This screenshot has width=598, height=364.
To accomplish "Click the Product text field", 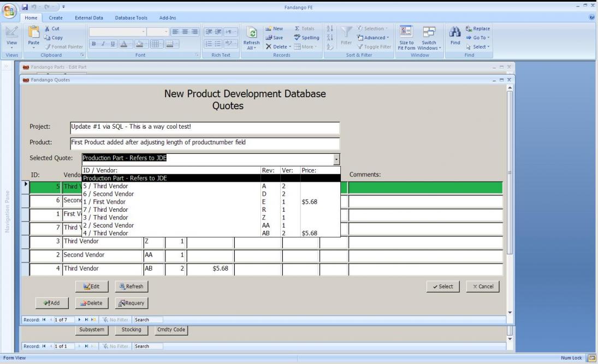I will [x=205, y=143].
